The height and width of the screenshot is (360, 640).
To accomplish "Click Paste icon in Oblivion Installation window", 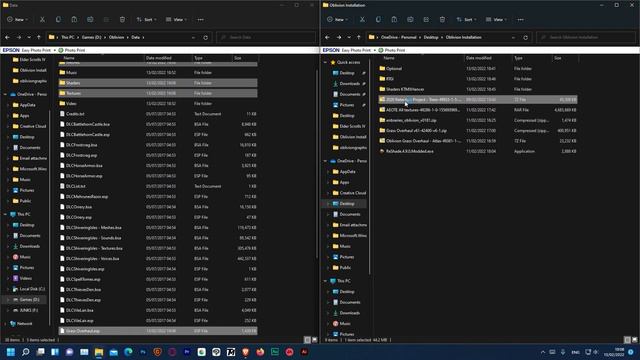I will pos(394,20).
